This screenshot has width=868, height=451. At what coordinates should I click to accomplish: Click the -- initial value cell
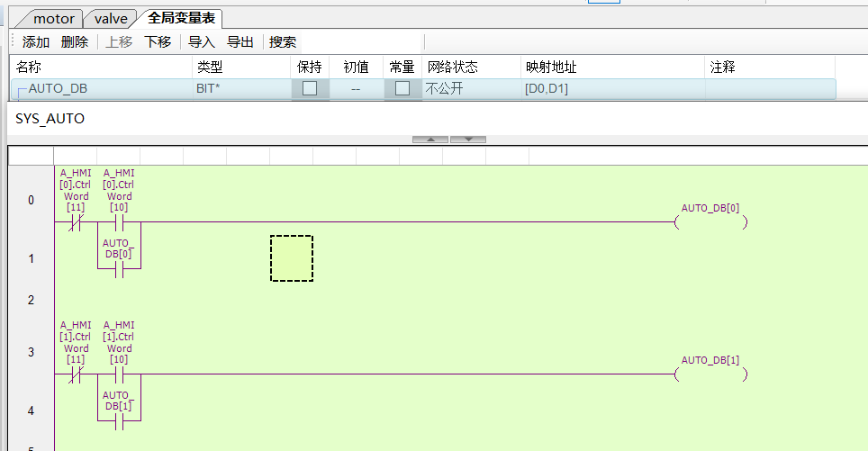(x=356, y=88)
